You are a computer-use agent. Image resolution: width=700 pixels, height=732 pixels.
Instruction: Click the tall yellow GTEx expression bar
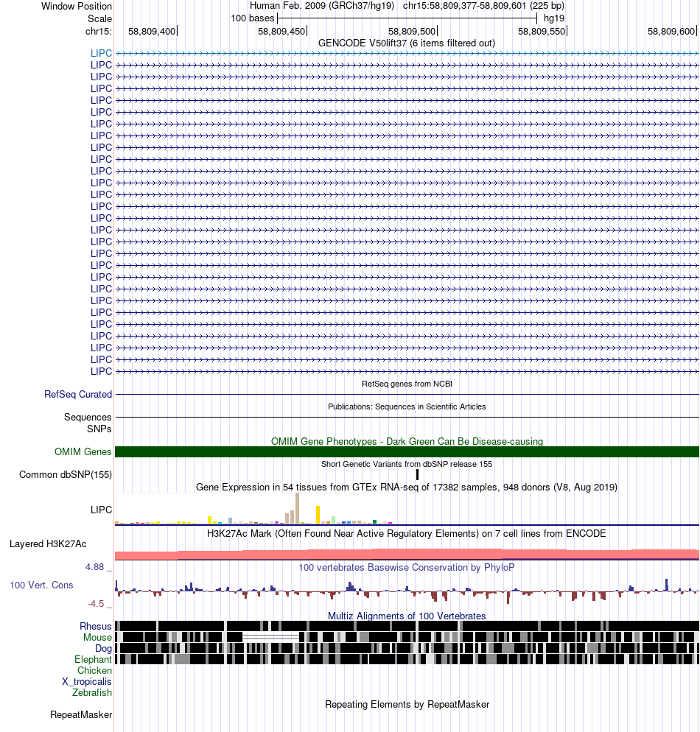click(x=318, y=515)
